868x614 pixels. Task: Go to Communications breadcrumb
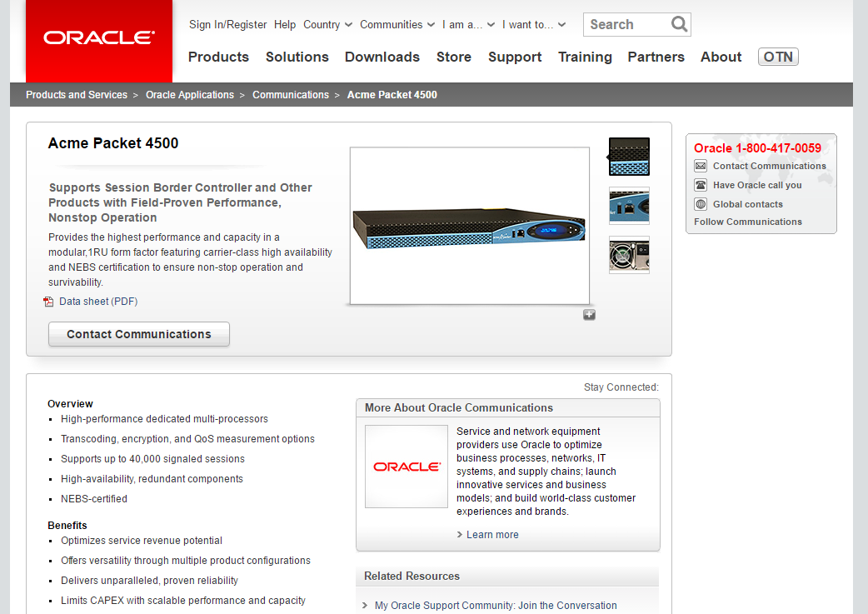[291, 95]
